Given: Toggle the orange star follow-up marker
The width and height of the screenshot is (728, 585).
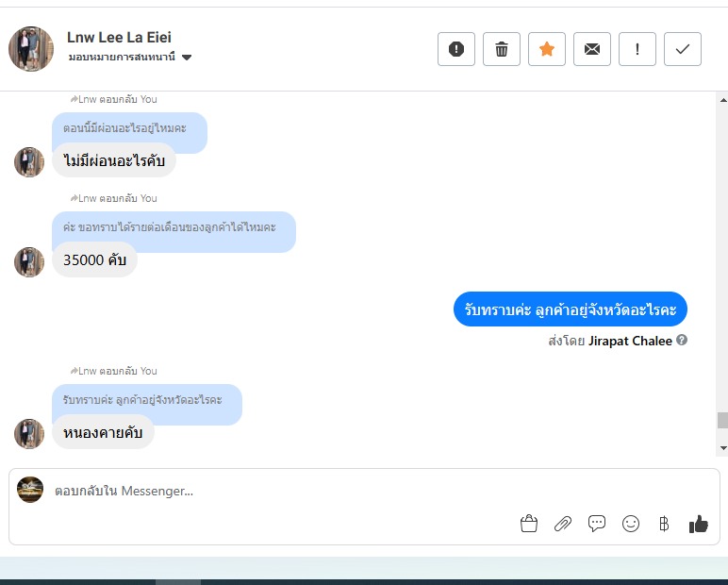Looking at the screenshot, I should [546, 49].
